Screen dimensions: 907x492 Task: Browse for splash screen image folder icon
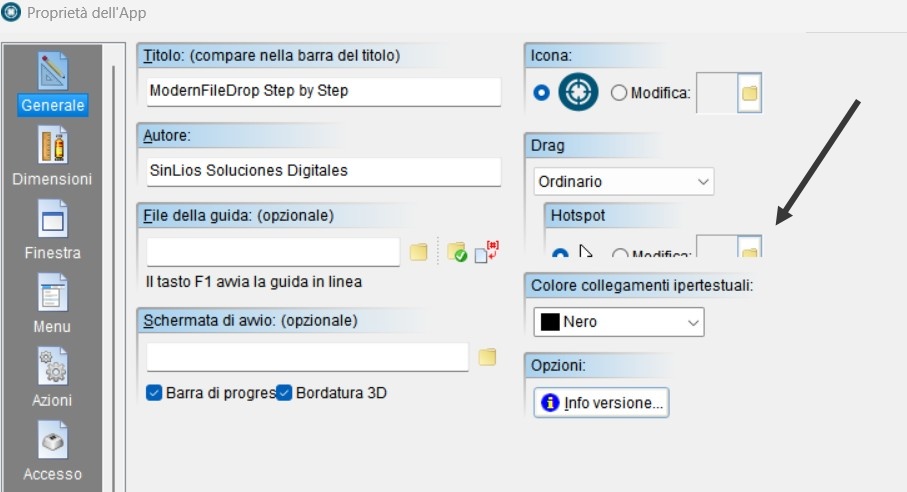pyautogui.click(x=487, y=357)
